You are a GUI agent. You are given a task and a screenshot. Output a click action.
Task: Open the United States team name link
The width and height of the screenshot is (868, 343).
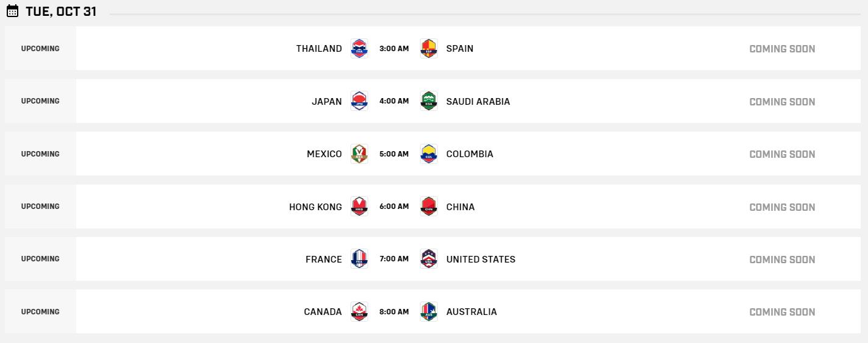click(x=480, y=260)
